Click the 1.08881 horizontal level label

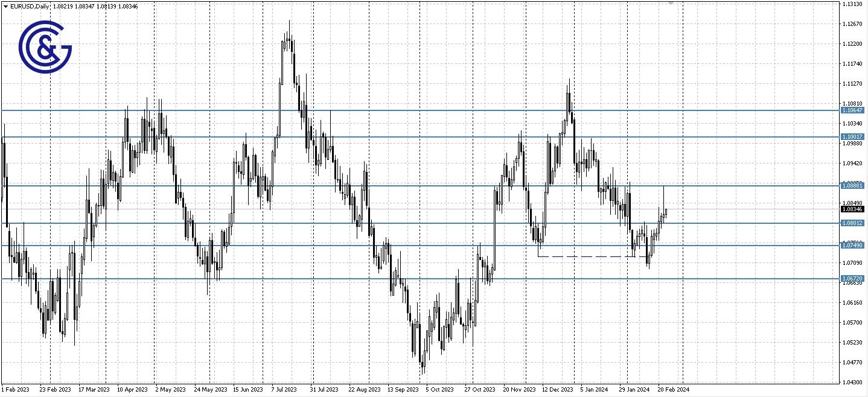click(x=852, y=186)
